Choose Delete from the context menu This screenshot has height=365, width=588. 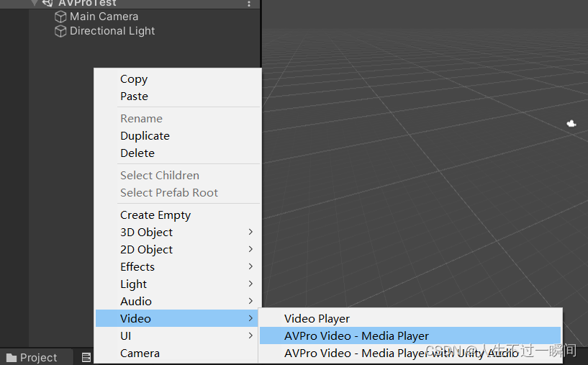177,153
